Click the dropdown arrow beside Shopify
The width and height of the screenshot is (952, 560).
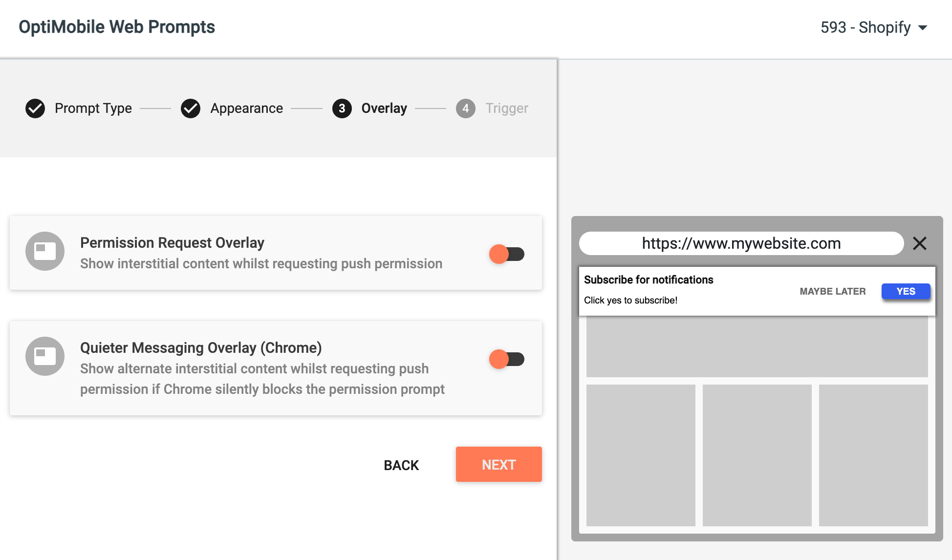(x=923, y=28)
